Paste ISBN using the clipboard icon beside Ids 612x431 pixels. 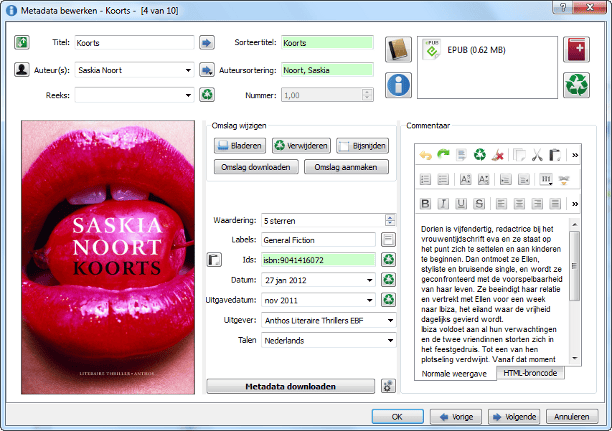[214, 260]
